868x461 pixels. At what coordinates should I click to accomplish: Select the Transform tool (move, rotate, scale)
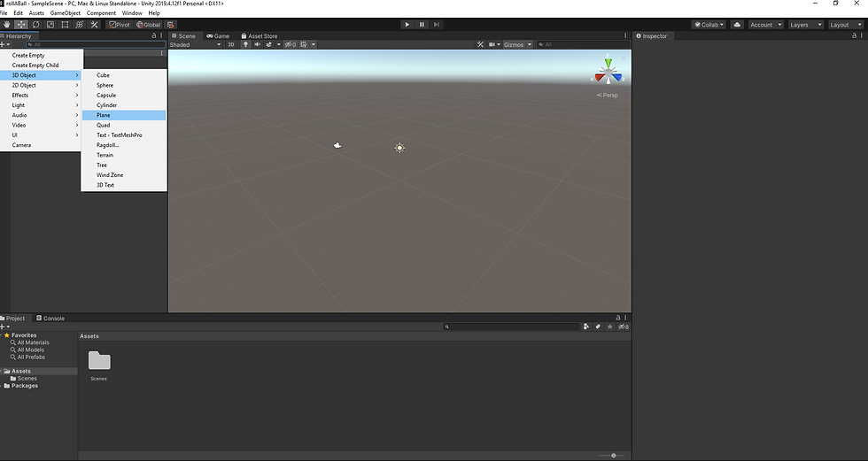click(80, 24)
